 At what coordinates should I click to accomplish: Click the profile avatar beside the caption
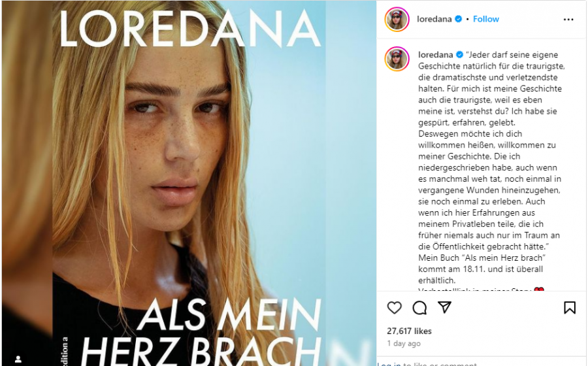pos(397,59)
